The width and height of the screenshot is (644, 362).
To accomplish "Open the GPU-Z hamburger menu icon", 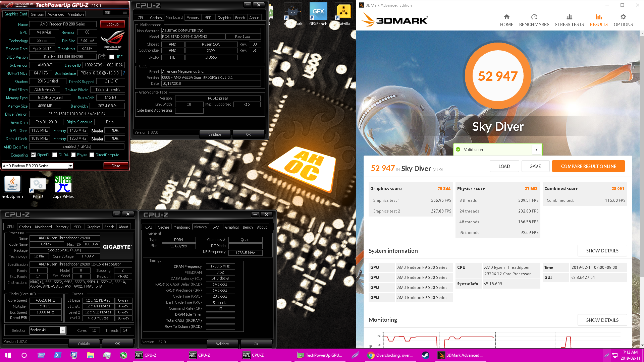I will point(125,12).
